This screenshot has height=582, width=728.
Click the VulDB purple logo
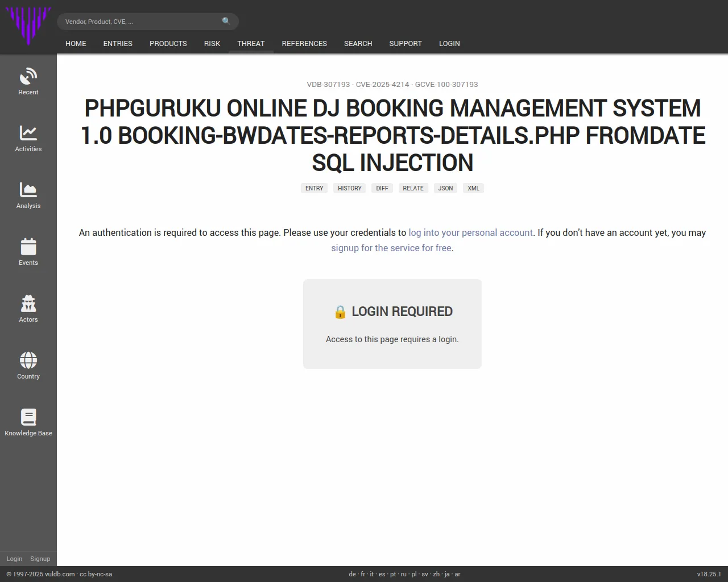point(28,26)
